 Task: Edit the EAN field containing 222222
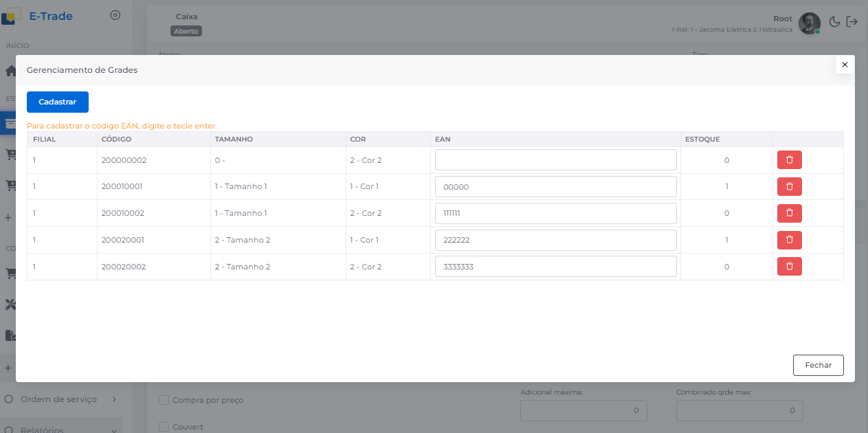[x=555, y=240]
